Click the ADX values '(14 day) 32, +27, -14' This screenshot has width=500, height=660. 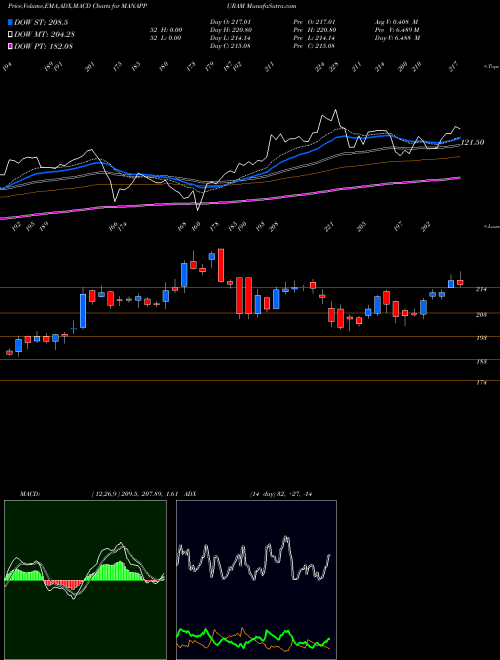click(280, 494)
